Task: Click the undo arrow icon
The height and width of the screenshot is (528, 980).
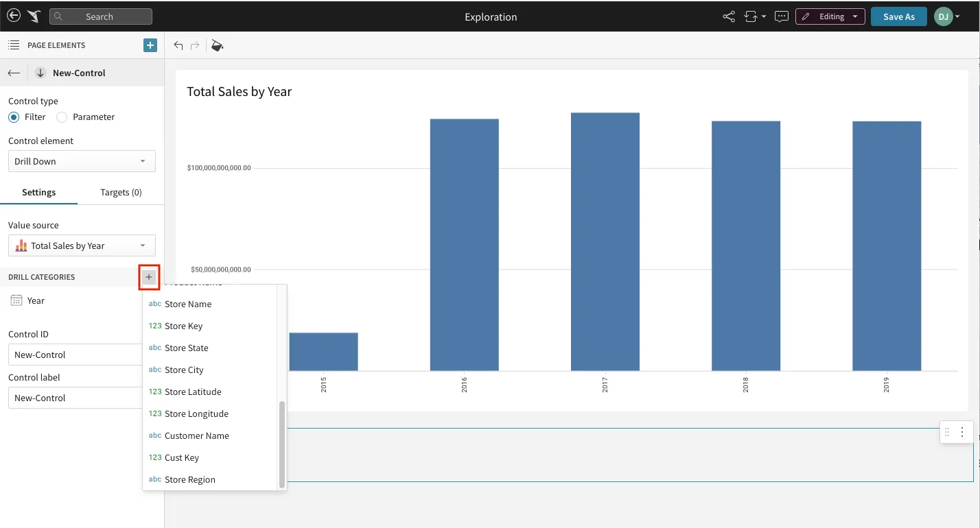Action: pos(178,45)
